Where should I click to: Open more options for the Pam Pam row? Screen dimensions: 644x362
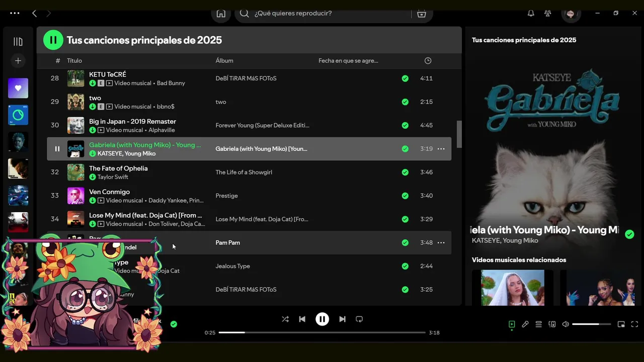(441, 243)
